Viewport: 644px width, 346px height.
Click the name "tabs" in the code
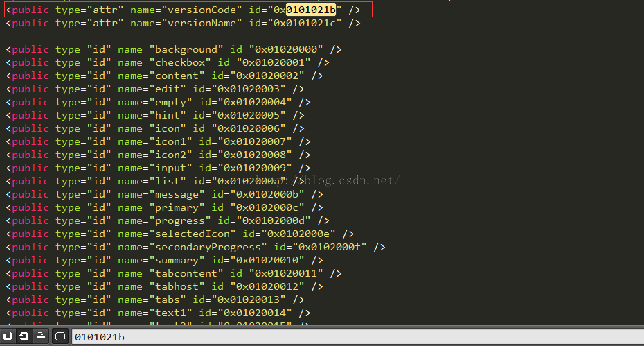coord(168,300)
